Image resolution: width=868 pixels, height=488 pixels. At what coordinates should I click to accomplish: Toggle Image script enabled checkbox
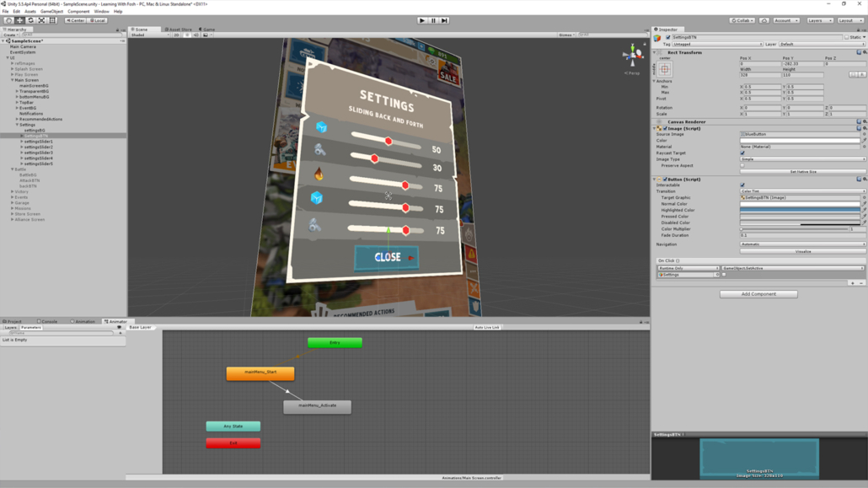(666, 128)
